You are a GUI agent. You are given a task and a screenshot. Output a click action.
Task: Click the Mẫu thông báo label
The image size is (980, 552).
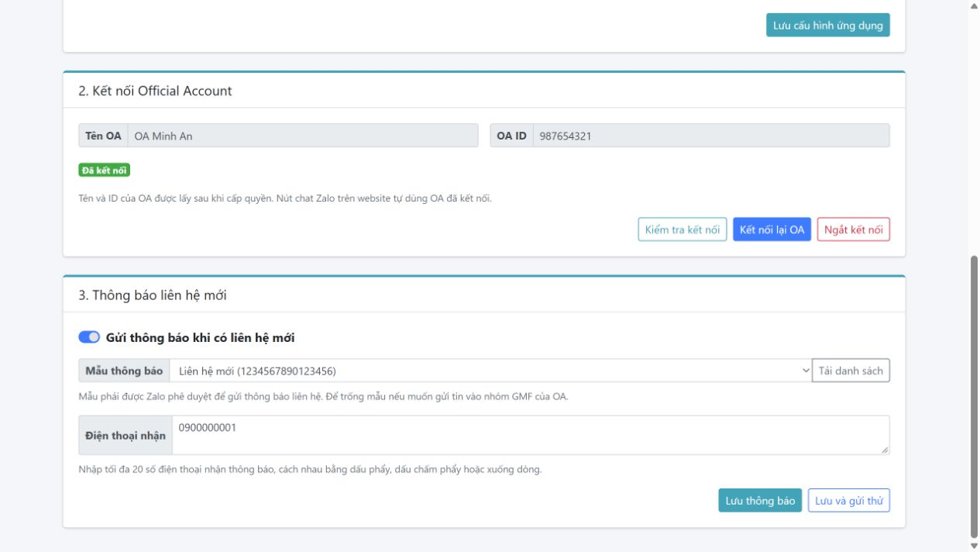pyautogui.click(x=124, y=371)
